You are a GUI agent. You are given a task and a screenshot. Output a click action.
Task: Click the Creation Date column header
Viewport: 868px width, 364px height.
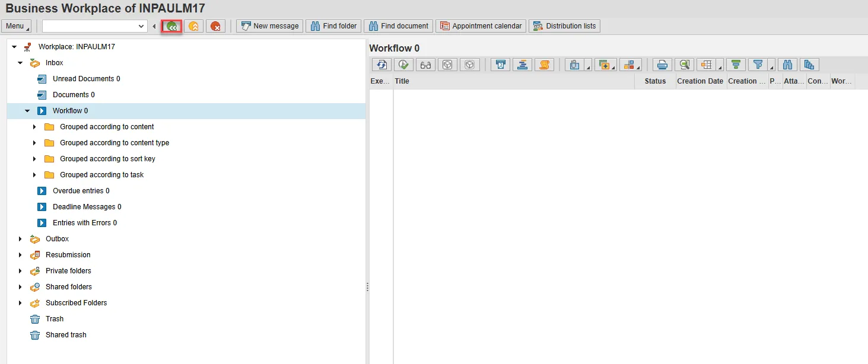tap(701, 81)
